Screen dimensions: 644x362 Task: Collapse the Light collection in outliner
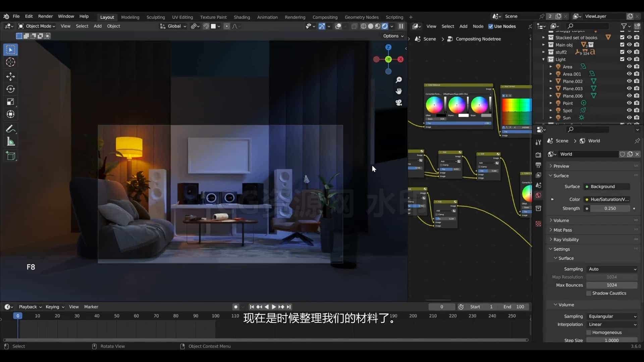[544, 59]
